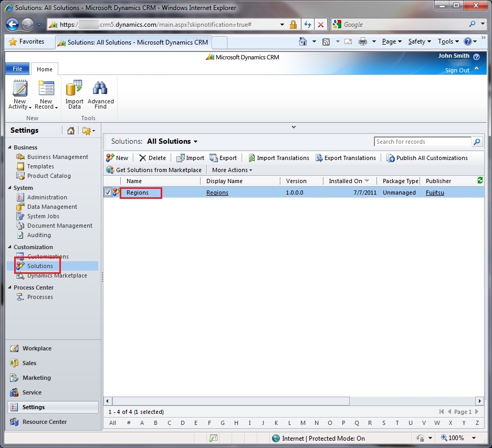
Task: Collapse the System navigation group
Action: point(10,187)
